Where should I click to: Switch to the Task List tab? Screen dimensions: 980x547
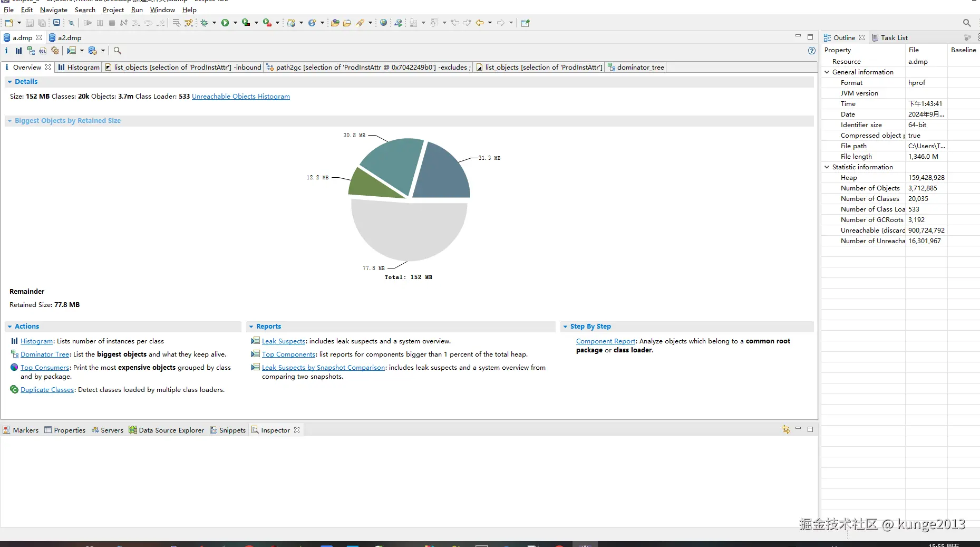point(890,37)
